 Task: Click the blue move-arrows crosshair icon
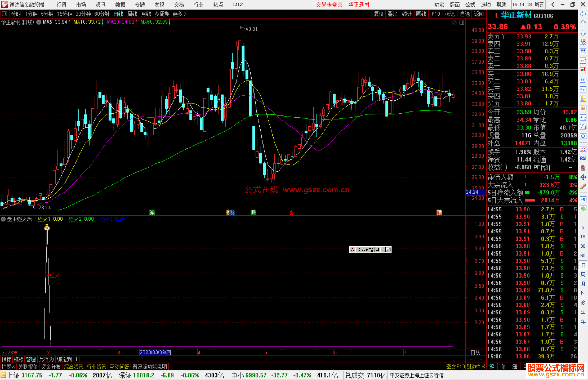[x=583, y=177]
